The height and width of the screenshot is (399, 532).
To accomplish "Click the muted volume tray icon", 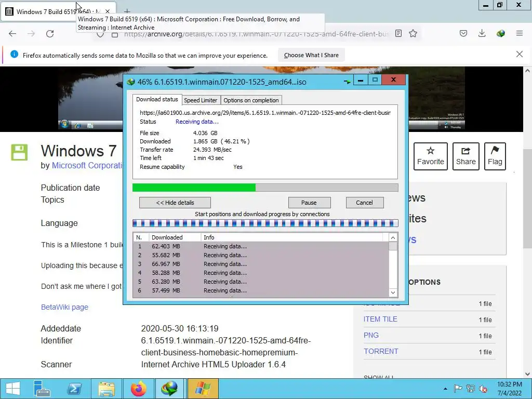I will pos(483,389).
